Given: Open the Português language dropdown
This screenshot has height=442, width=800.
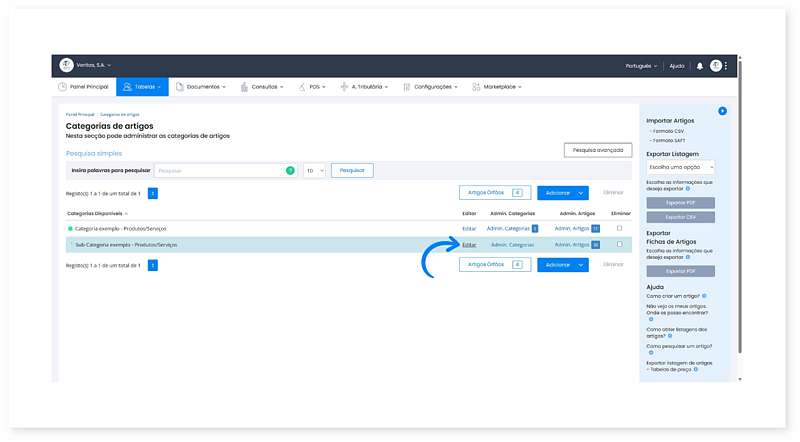Looking at the screenshot, I should tap(641, 66).
